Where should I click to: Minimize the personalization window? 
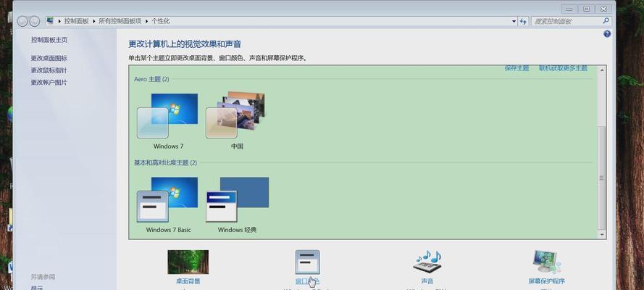tap(569, 9)
